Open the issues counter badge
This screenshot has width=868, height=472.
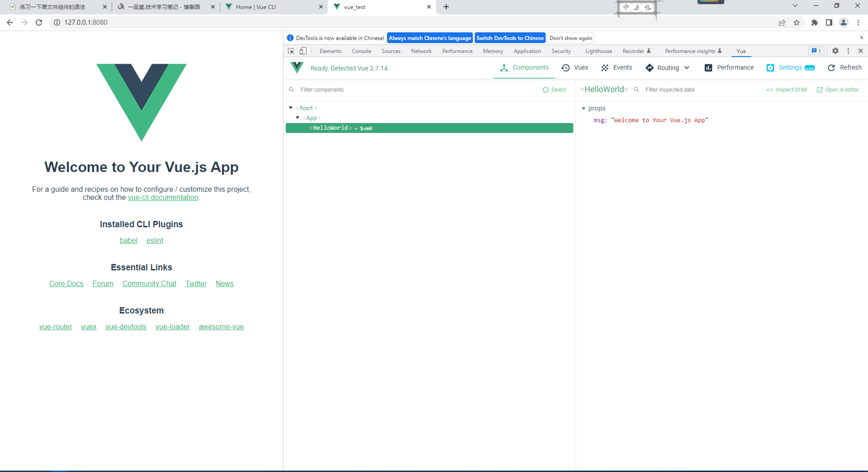click(x=816, y=51)
